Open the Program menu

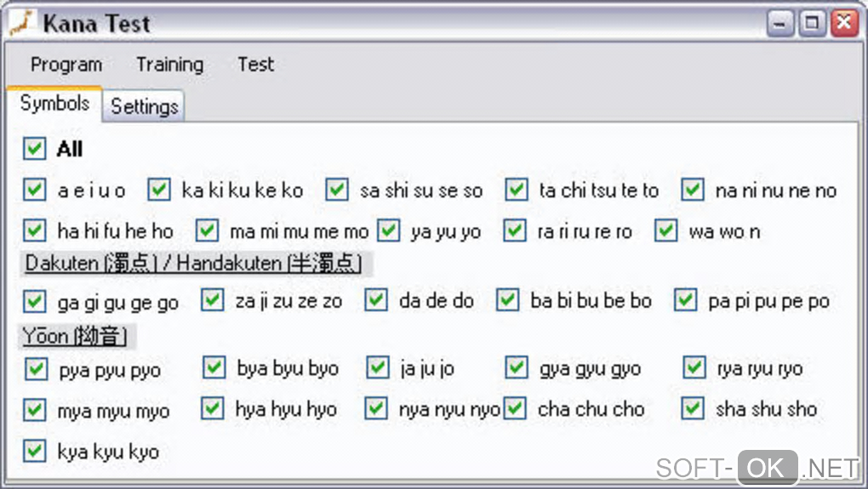point(66,65)
